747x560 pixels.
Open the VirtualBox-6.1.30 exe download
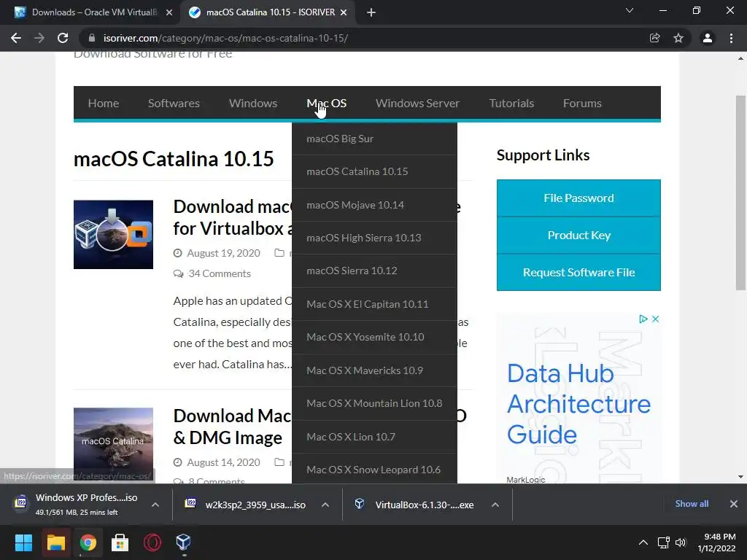tap(425, 505)
